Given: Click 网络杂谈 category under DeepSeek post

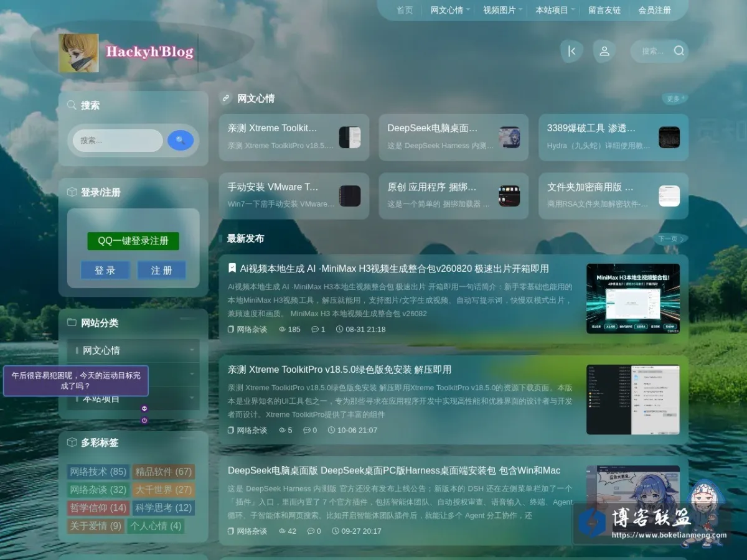Looking at the screenshot, I should 251,531.
